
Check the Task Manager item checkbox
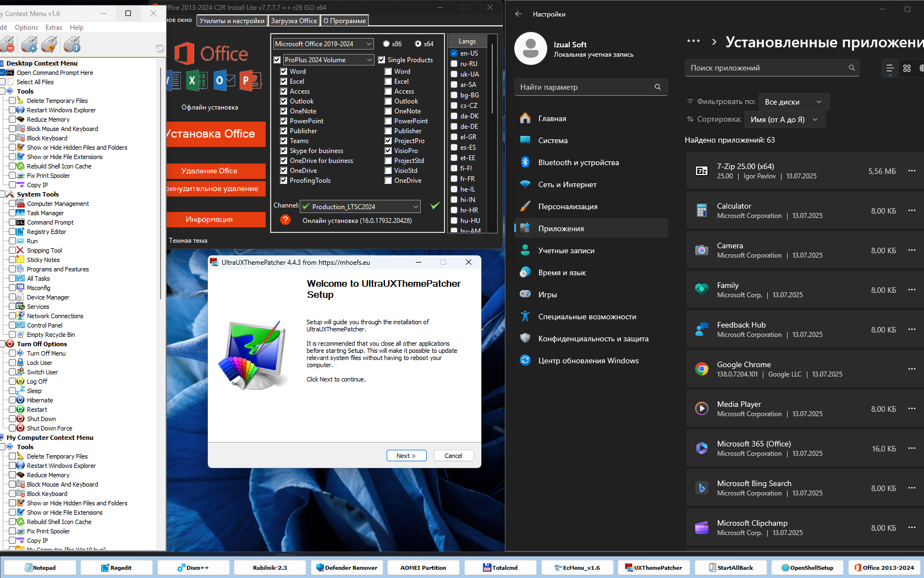(x=12, y=213)
